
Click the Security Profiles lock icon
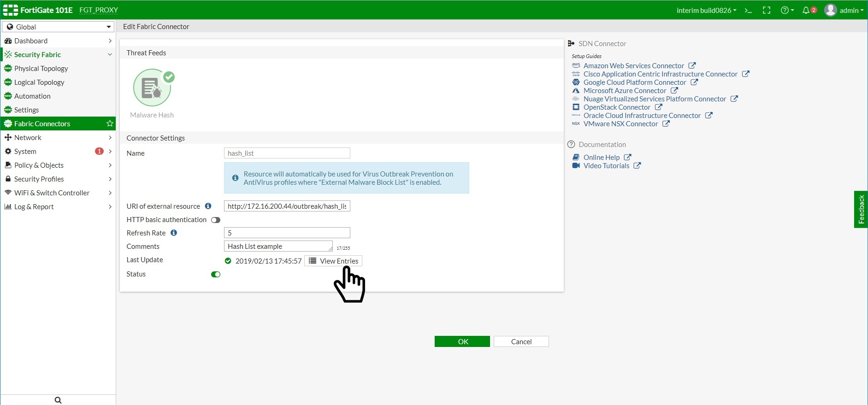tap(8, 179)
